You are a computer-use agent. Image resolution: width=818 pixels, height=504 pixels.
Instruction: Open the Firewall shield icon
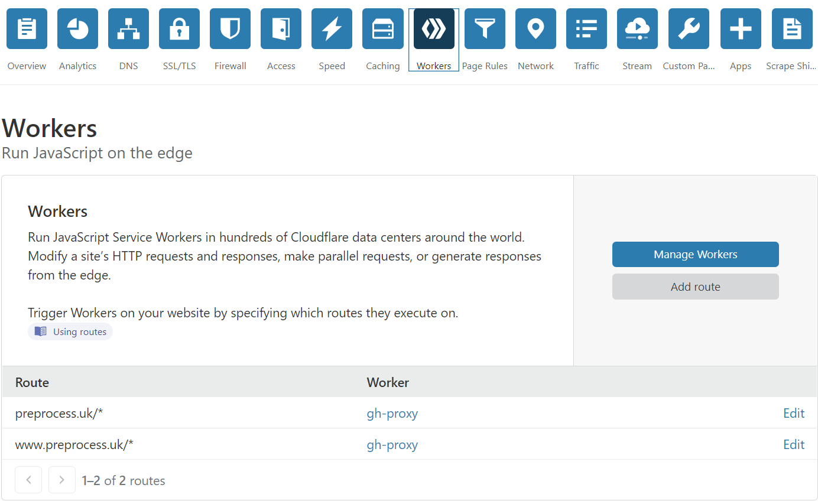point(230,28)
